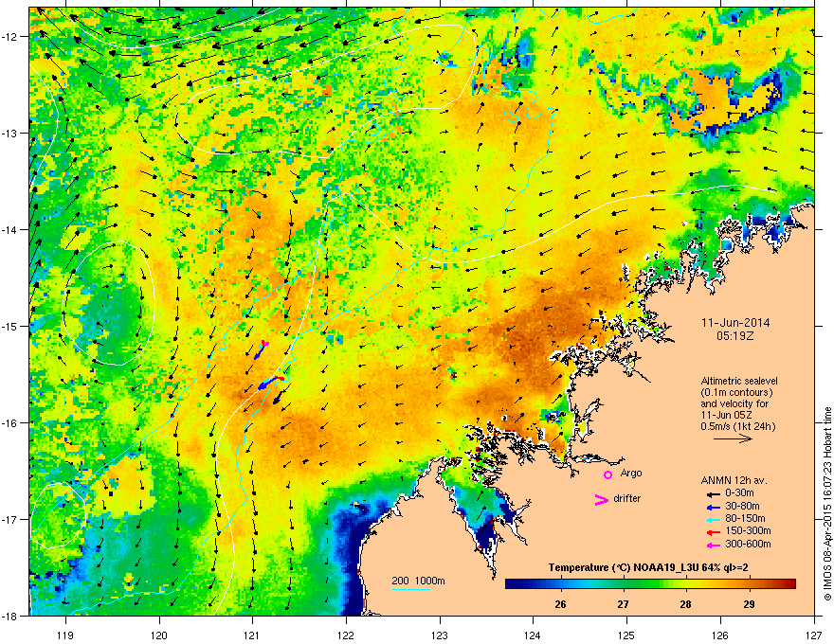Click the longitude axis label 121
834x644 pixels.
252,635
